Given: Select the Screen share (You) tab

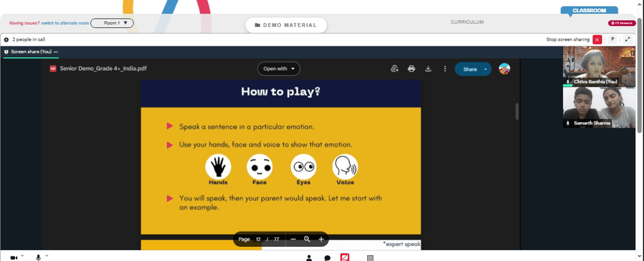Looking at the screenshot, I should [x=31, y=52].
